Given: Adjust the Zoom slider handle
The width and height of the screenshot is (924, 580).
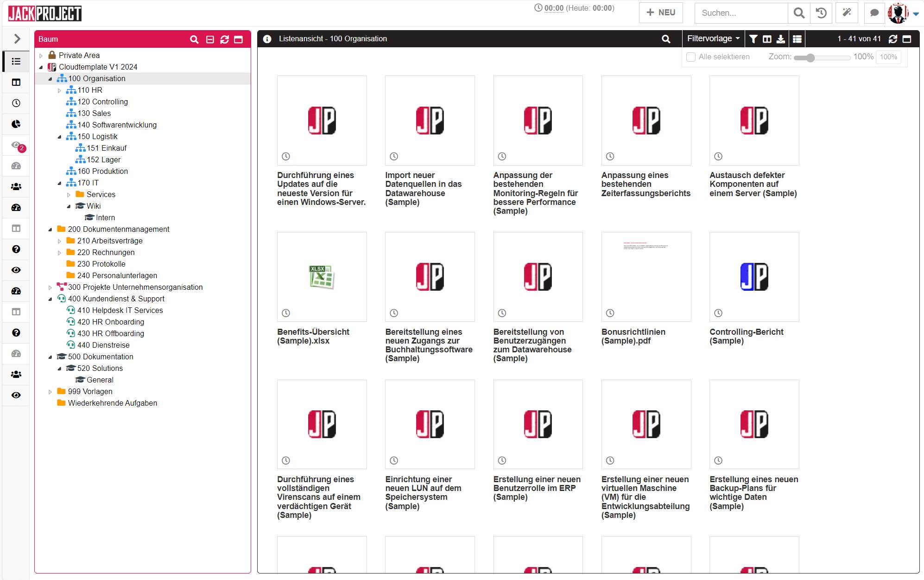Looking at the screenshot, I should 810,58.
